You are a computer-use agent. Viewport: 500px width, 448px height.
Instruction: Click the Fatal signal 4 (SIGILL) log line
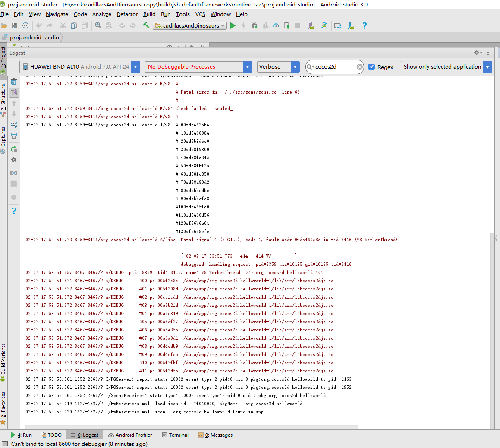211,240
